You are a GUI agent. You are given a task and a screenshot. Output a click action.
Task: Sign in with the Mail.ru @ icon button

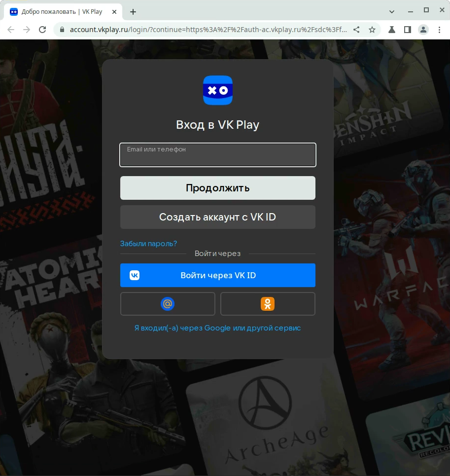click(x=168, y=304)
